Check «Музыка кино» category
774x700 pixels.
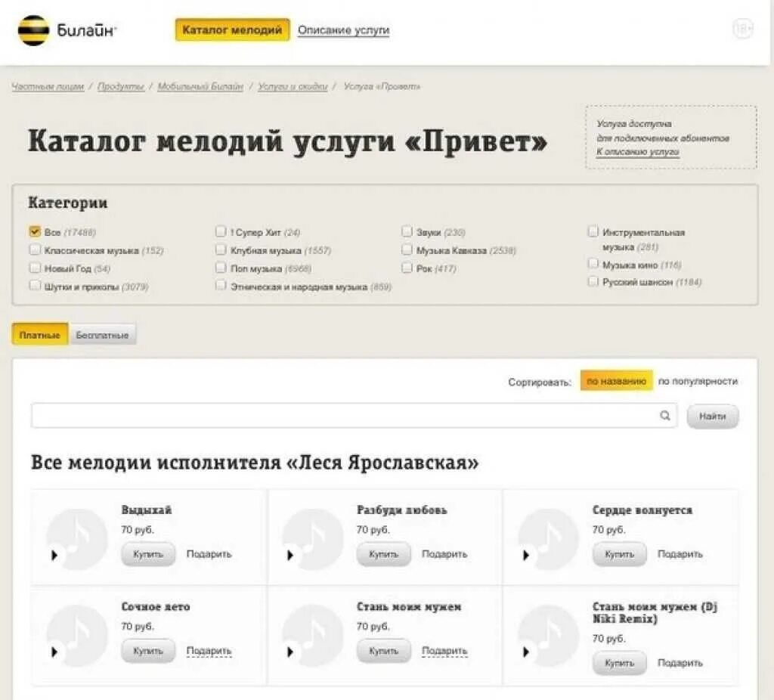click(x=593, y=264)
